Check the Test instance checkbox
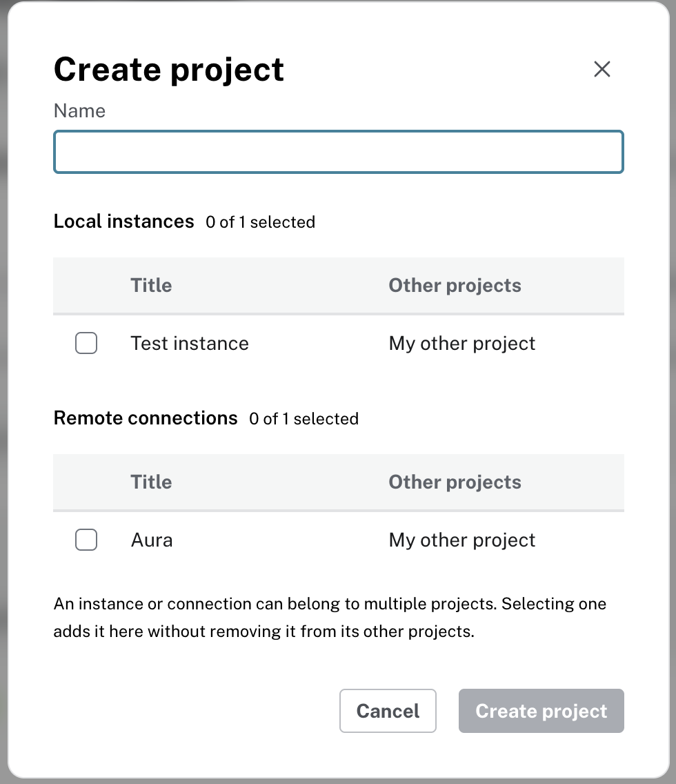This screenshot has height=784, width=676. tap(86, 343)
